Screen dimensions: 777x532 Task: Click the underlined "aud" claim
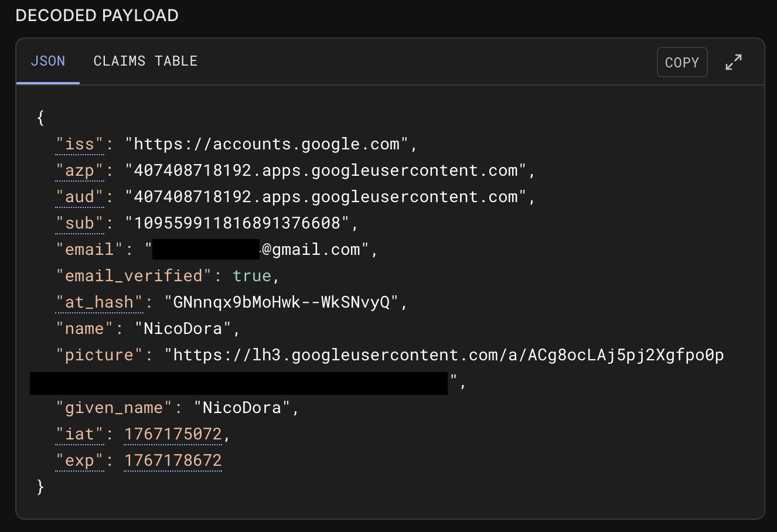click(x=79, y=196)
